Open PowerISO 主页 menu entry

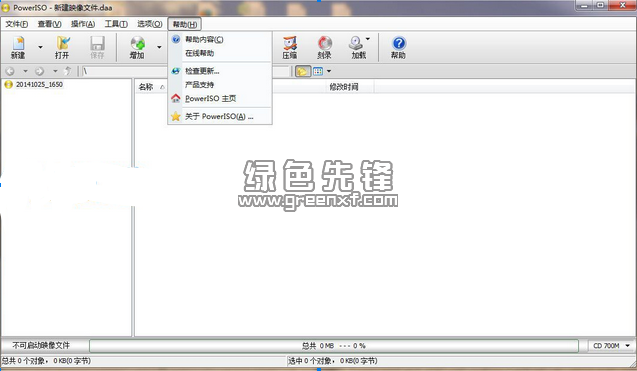pyautogui.click(x=220, y=99)
